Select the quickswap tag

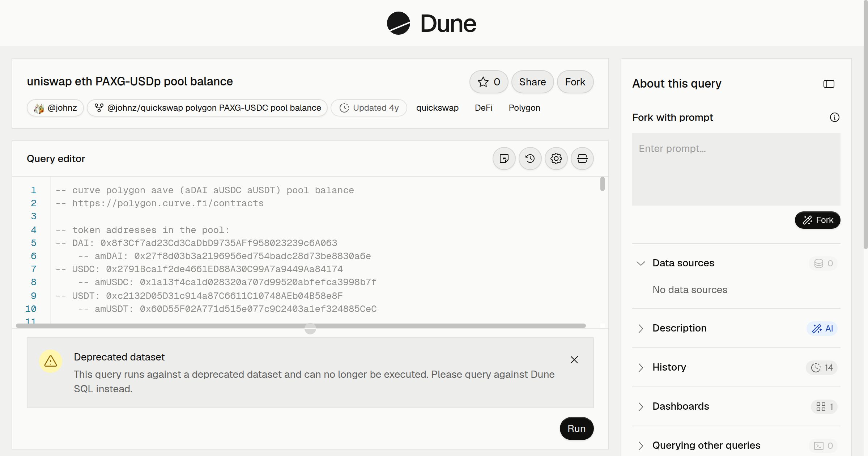(x=437, y=108)
